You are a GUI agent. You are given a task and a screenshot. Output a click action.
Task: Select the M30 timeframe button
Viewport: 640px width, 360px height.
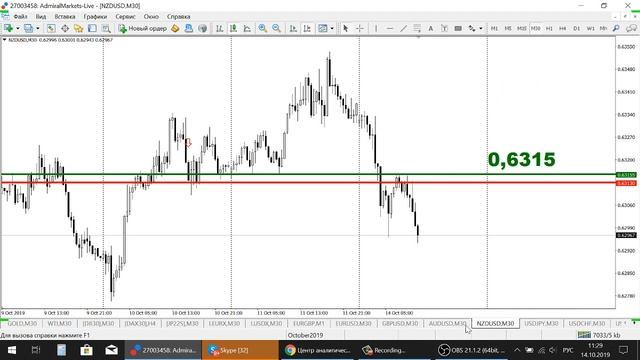(536, 28)
